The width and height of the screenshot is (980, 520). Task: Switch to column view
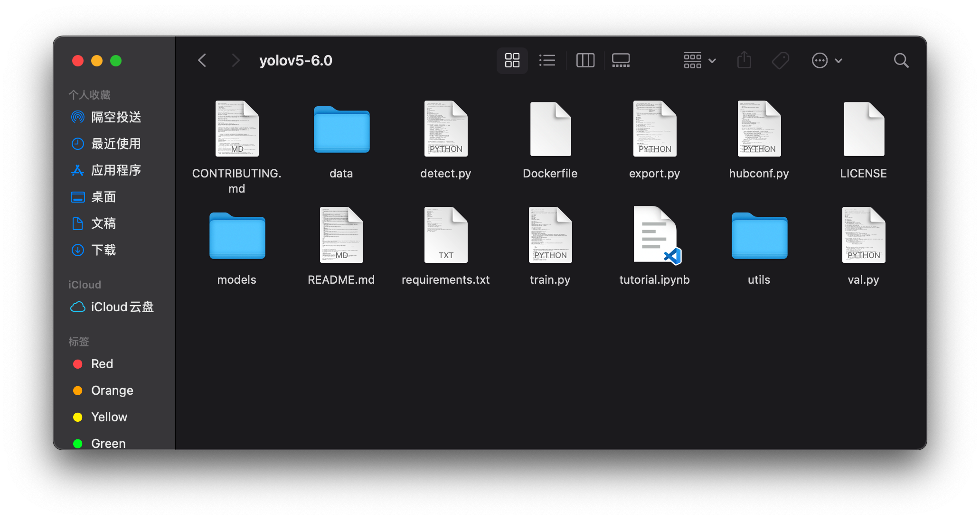tap(585, 60)
